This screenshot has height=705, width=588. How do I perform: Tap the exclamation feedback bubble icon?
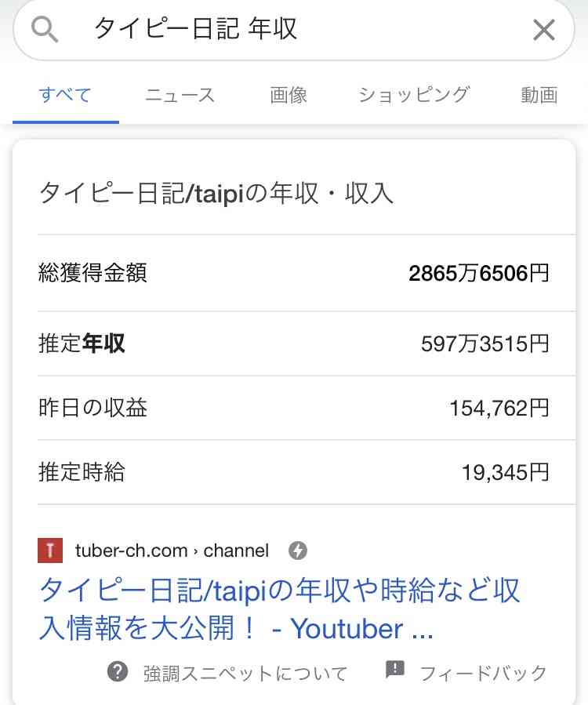[x=394, y=670]
